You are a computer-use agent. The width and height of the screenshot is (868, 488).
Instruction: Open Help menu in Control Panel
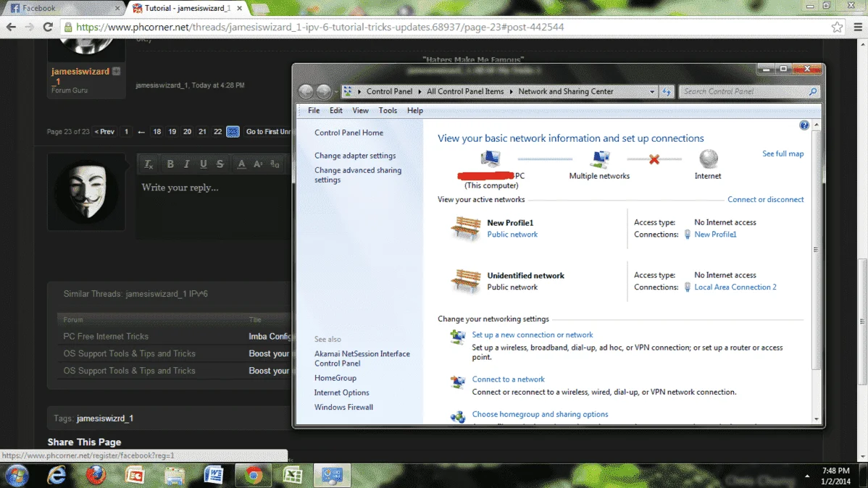click(x=414, y=110)
